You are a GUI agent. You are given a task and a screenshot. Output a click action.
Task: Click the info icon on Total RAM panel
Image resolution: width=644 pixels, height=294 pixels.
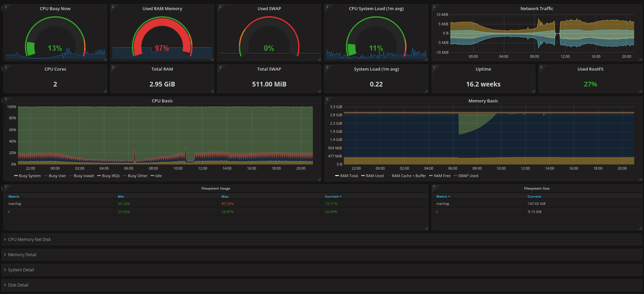coord(113,67)
